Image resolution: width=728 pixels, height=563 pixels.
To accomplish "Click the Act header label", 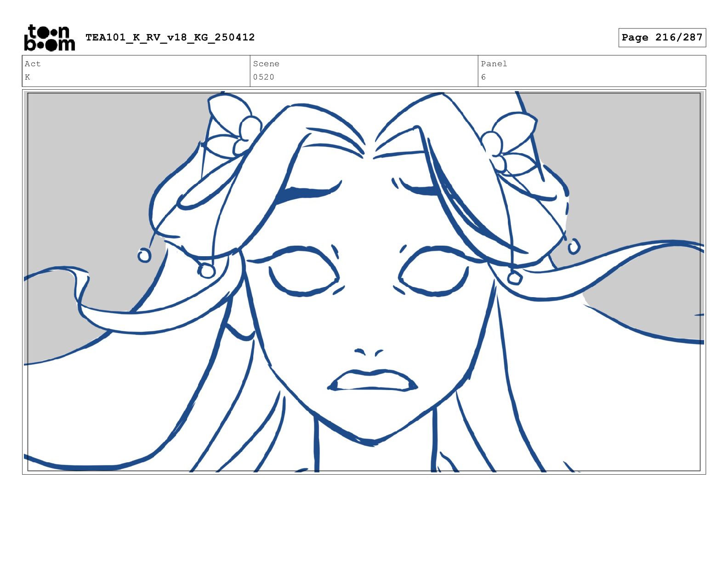I will pyautogui.click(x=33, y=63).
